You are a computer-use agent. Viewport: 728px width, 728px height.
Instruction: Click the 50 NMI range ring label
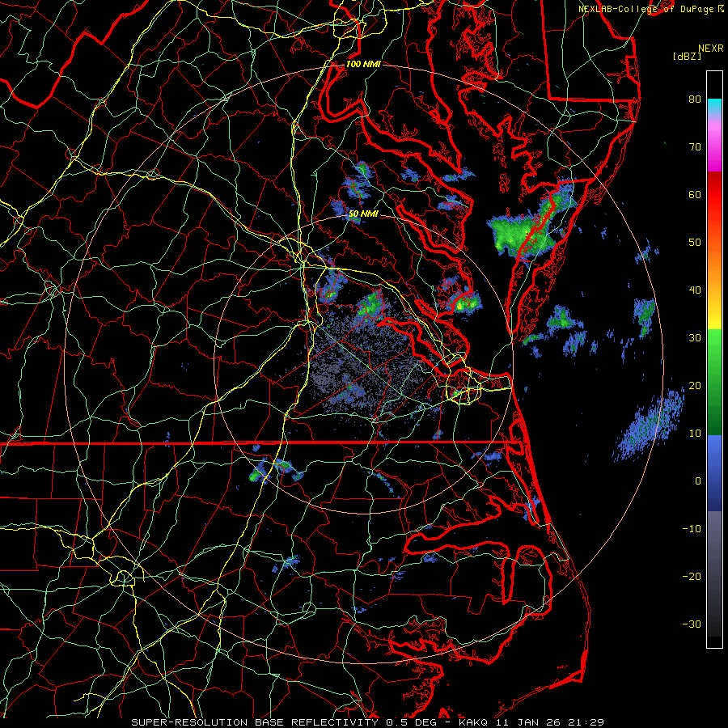click(x=363, y=214)
